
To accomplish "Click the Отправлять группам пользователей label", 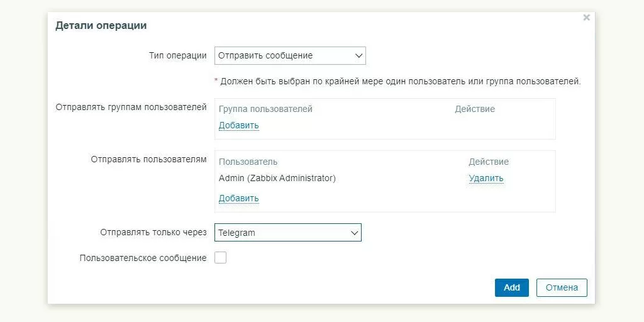I will tap(131, 107).
